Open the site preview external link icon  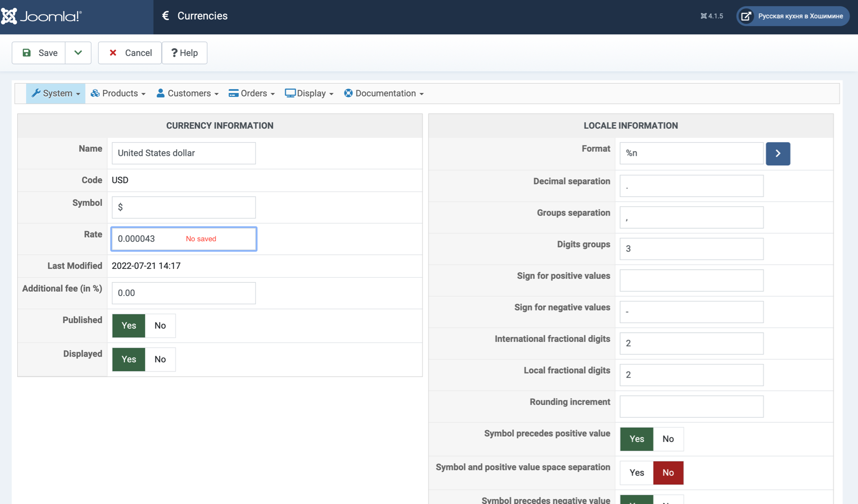(746, 16)
